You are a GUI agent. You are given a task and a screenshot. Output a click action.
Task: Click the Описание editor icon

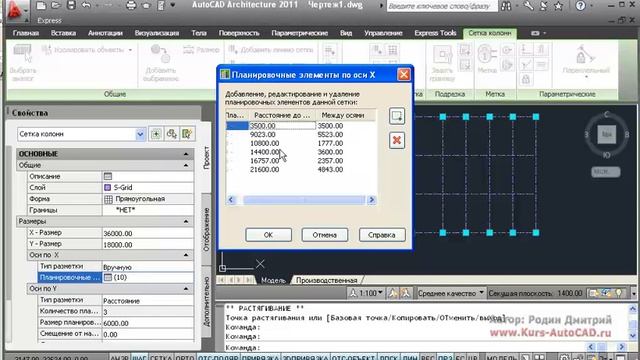[108, 176]
